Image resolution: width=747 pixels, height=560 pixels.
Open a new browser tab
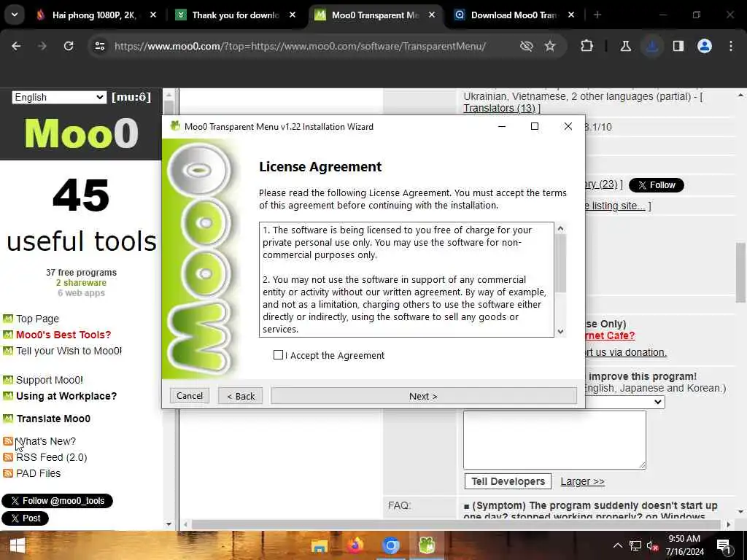point(597,15)
